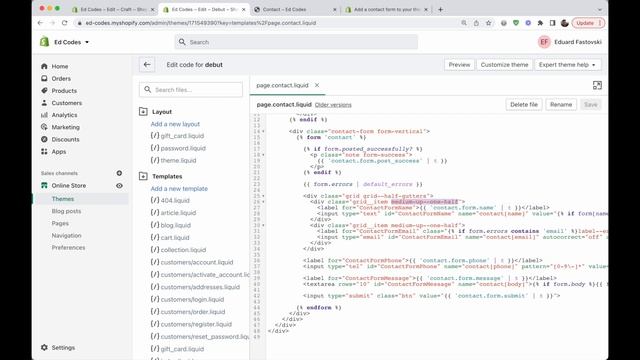Fold code at line 18
Screen dimensions: 640x360
coord(263,155)
